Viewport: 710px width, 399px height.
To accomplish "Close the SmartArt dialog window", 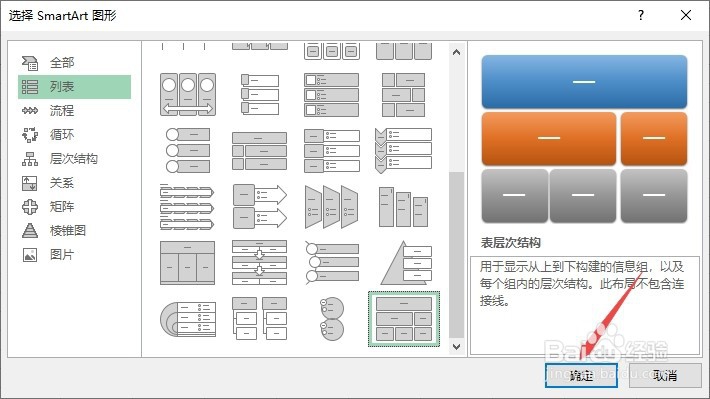I will coord(686,15).
